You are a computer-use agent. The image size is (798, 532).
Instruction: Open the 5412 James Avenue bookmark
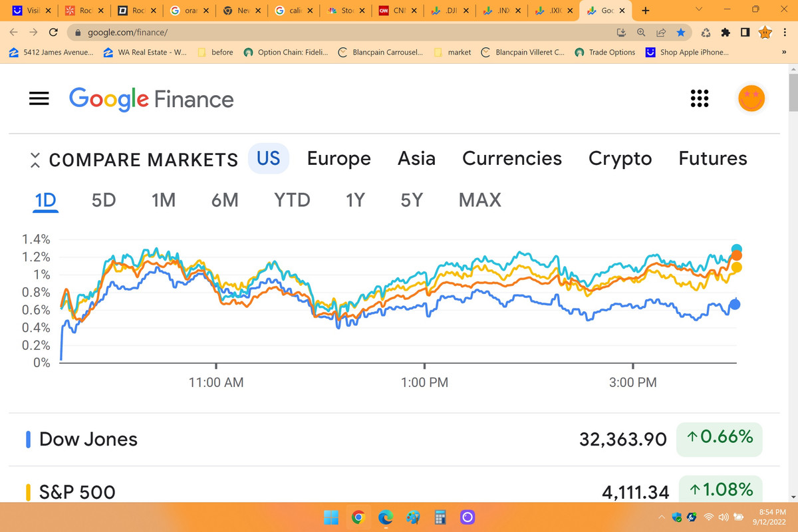point(51,52)
